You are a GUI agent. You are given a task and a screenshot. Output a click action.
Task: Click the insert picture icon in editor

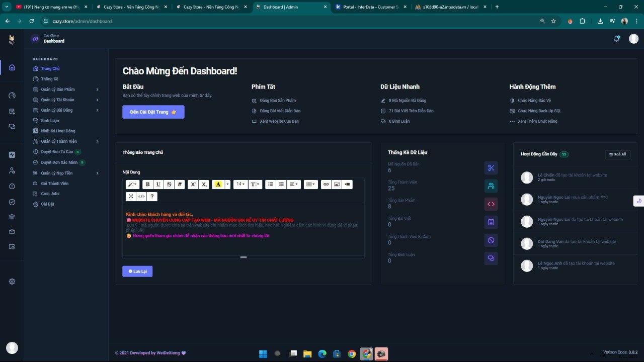337,185
